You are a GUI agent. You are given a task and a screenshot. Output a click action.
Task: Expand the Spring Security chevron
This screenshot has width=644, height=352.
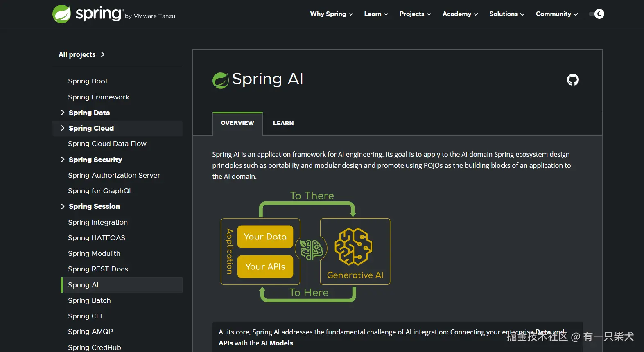pos(63,160)
